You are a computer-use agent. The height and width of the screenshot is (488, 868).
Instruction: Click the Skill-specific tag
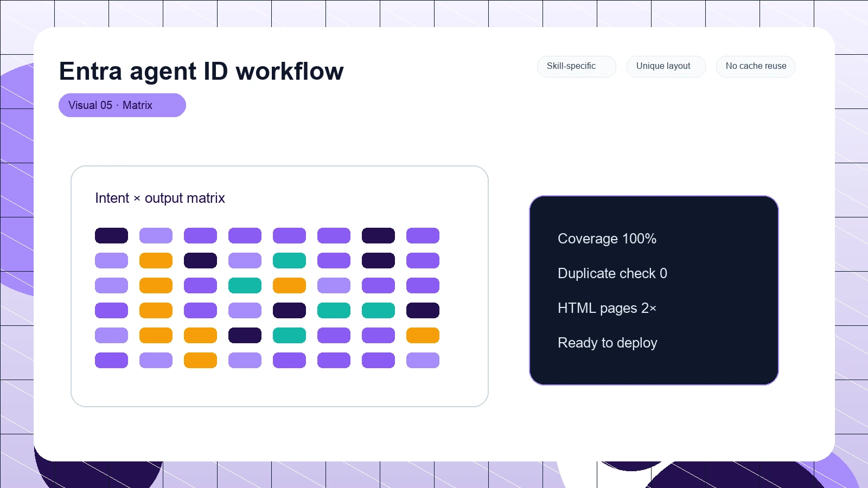(576, 66)
